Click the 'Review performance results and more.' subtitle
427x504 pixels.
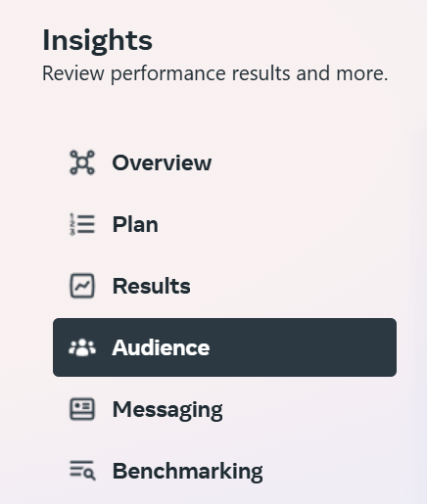tap(215, 74)
